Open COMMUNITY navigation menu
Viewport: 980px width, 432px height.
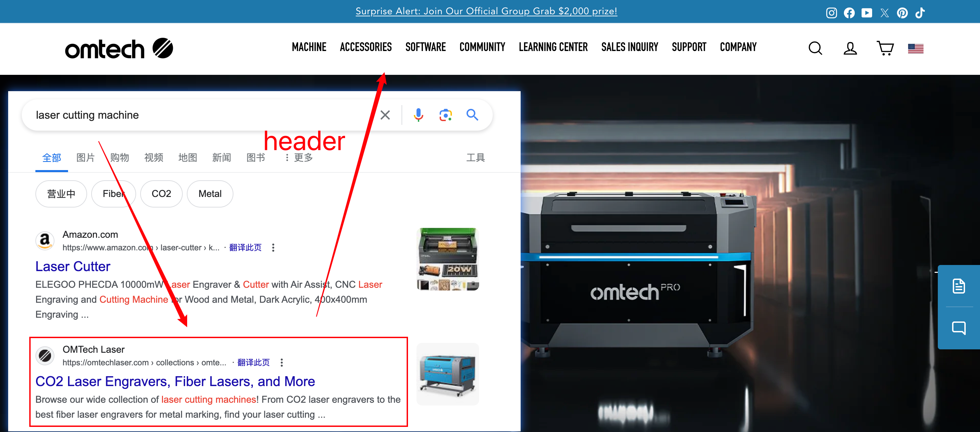pos(482,47)
